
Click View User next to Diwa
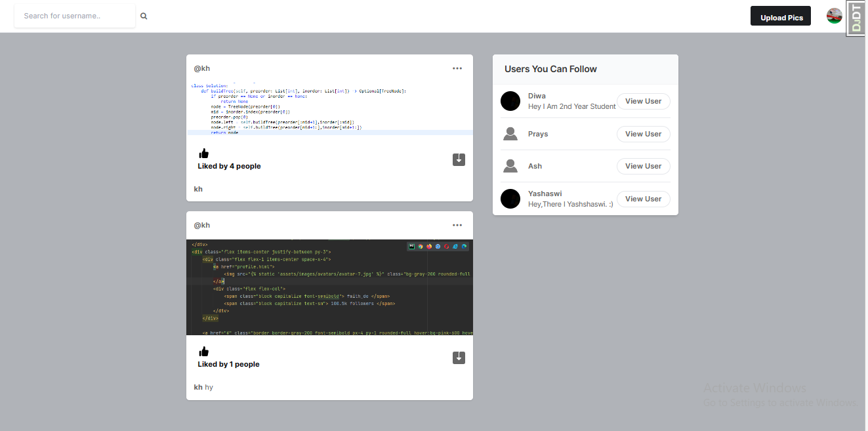[643, 101]
